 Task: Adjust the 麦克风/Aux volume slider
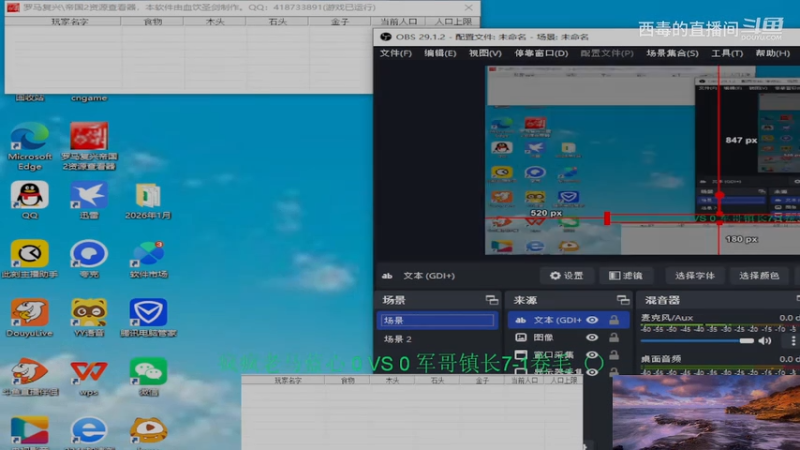697,341
